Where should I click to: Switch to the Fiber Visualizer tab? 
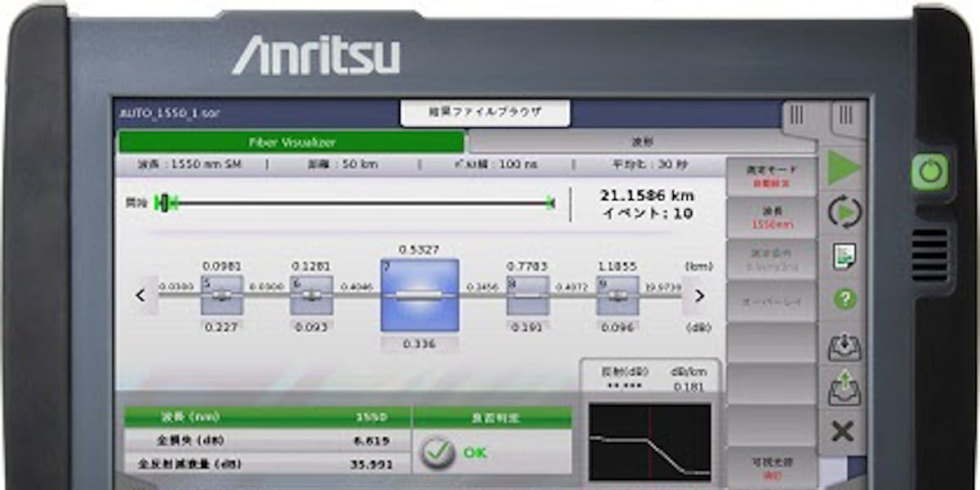pos(292,142)
